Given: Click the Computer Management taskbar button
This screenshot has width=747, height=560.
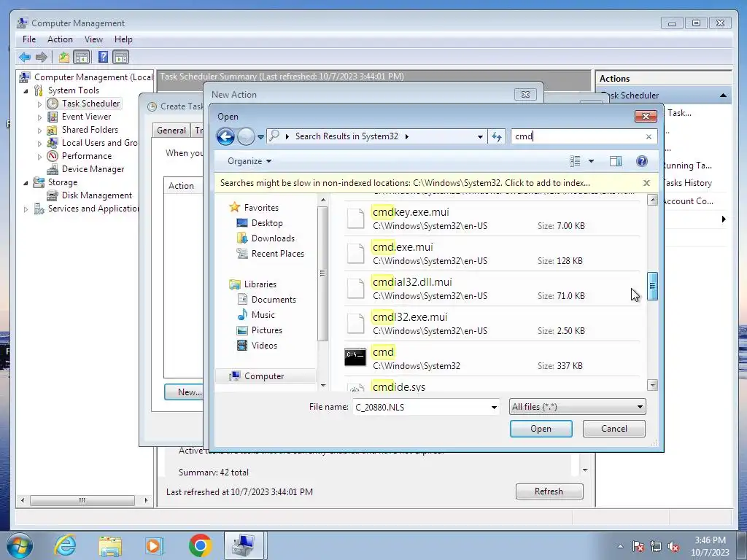Looking at the screenshot, I should point(244,545).
